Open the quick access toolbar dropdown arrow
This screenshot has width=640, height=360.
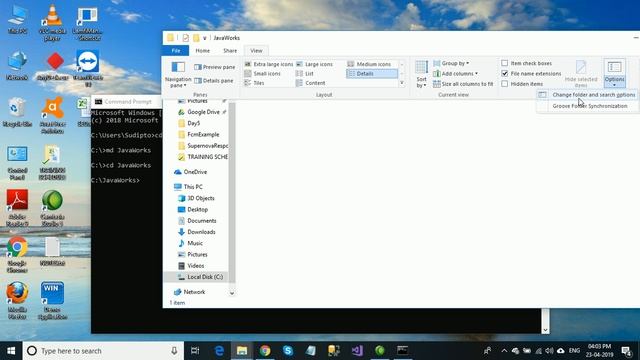[204, 38]
